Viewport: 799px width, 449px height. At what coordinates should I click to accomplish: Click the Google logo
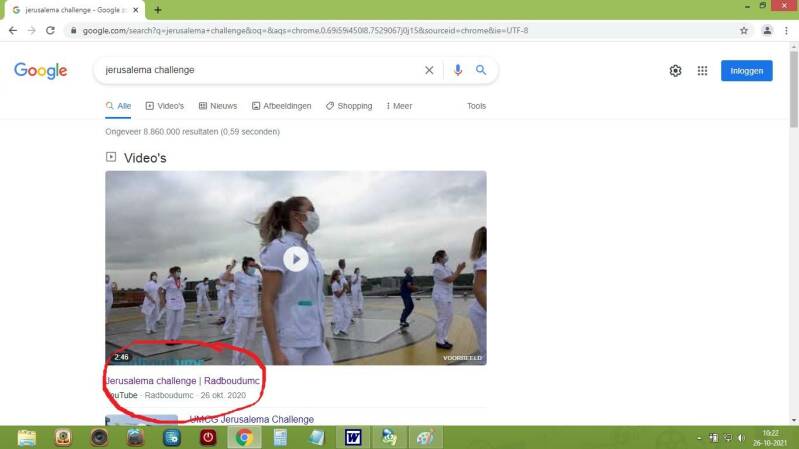point(41,71)
